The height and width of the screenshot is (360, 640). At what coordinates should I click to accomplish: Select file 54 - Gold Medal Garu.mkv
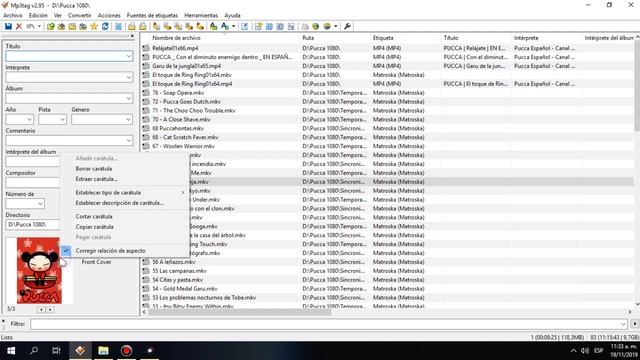click(185, 289)
